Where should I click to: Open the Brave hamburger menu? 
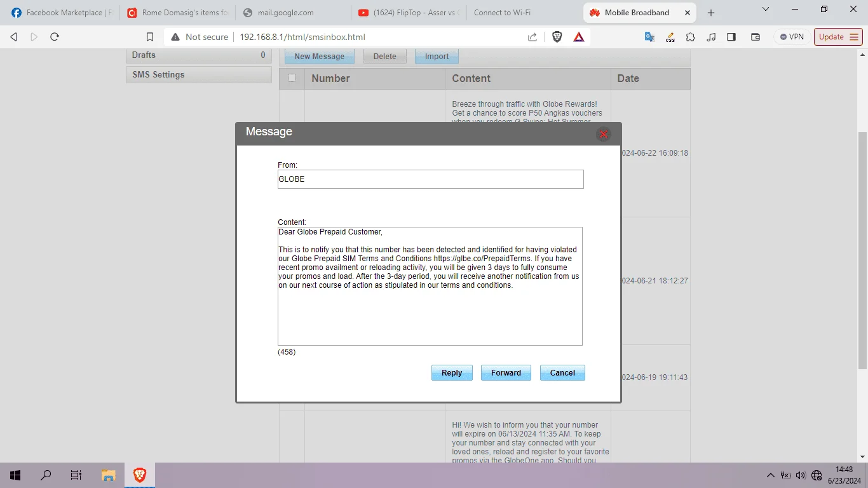(855, 37)
